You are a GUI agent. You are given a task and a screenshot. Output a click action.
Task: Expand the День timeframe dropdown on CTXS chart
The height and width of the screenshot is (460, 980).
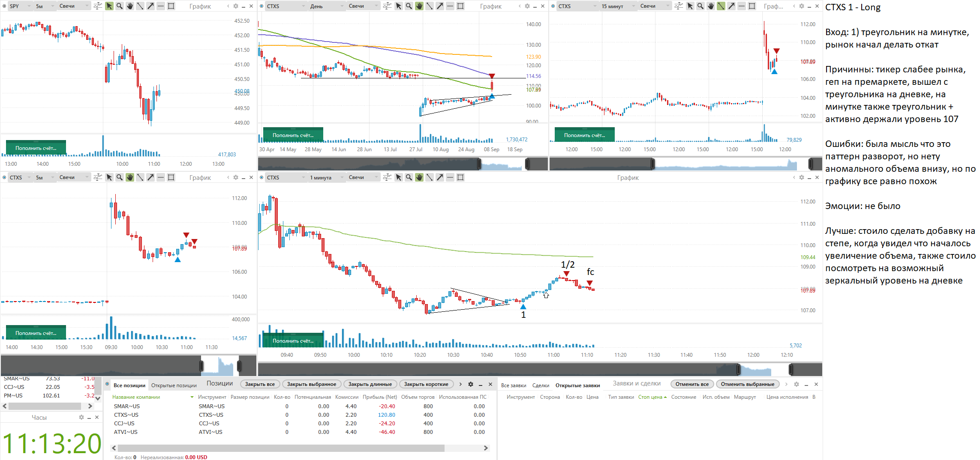pos(327,6)
